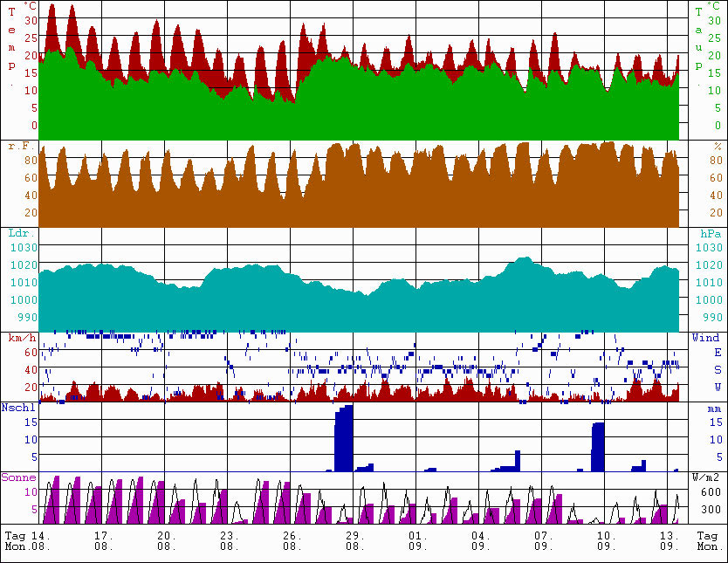Click the 'Sonne' sunshine panel label

click(x=18, y=477)
